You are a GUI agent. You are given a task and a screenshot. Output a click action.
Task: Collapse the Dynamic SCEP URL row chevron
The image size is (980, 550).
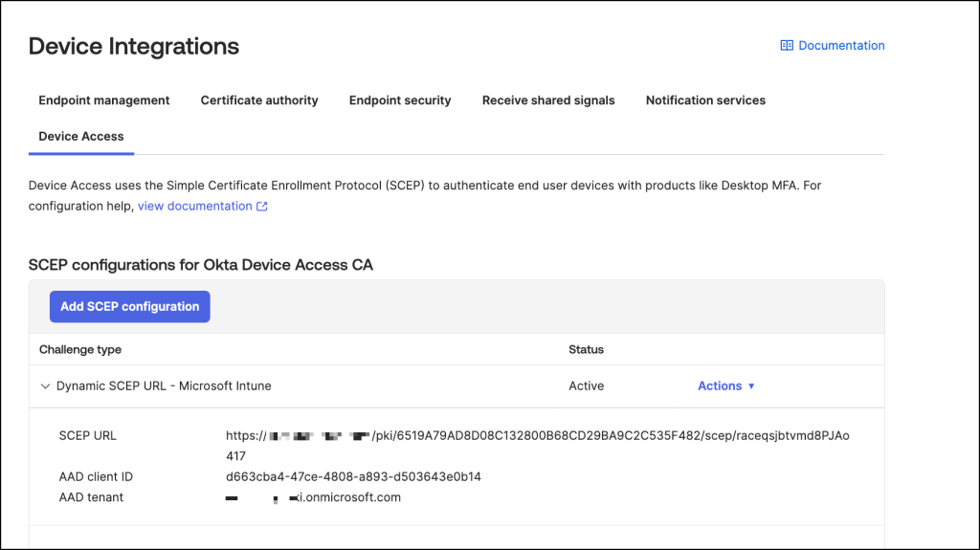click(45, 386)
